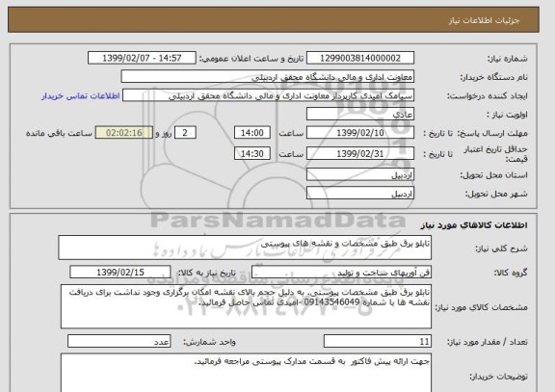
Task: Select the نام دستگاه خریدار field
Action: pyautogui.click(x=268, y=77)
